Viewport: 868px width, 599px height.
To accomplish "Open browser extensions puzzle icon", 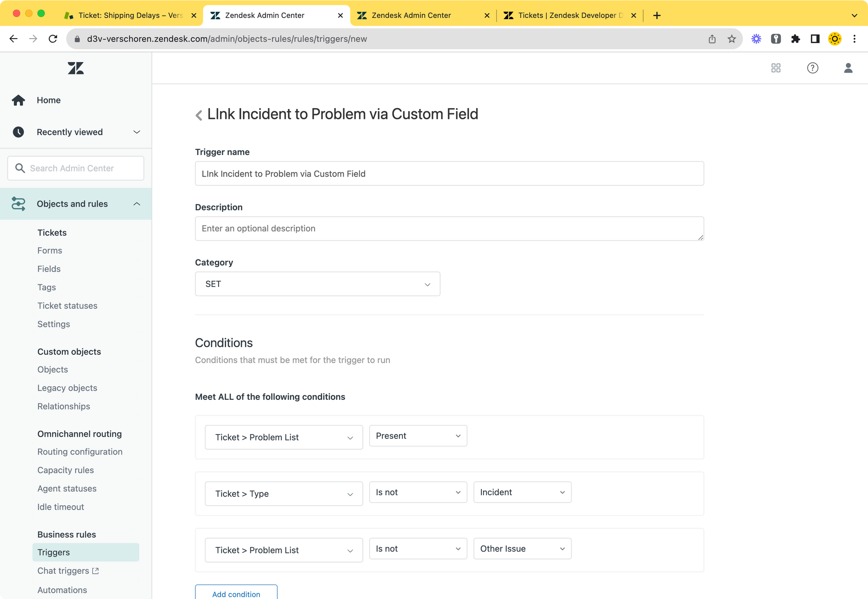I will pyautogui.click(x=795, y=39).
